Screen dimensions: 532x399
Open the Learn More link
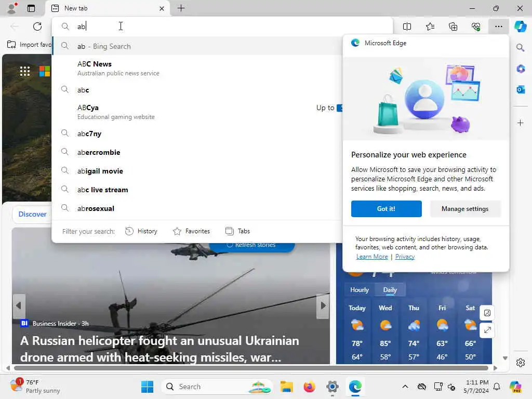(x=372, y=257)
